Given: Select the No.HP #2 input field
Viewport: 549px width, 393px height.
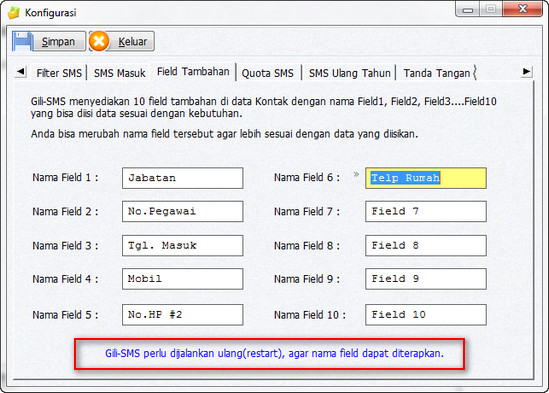Looking at the screenshot, I should click(182, 315).
